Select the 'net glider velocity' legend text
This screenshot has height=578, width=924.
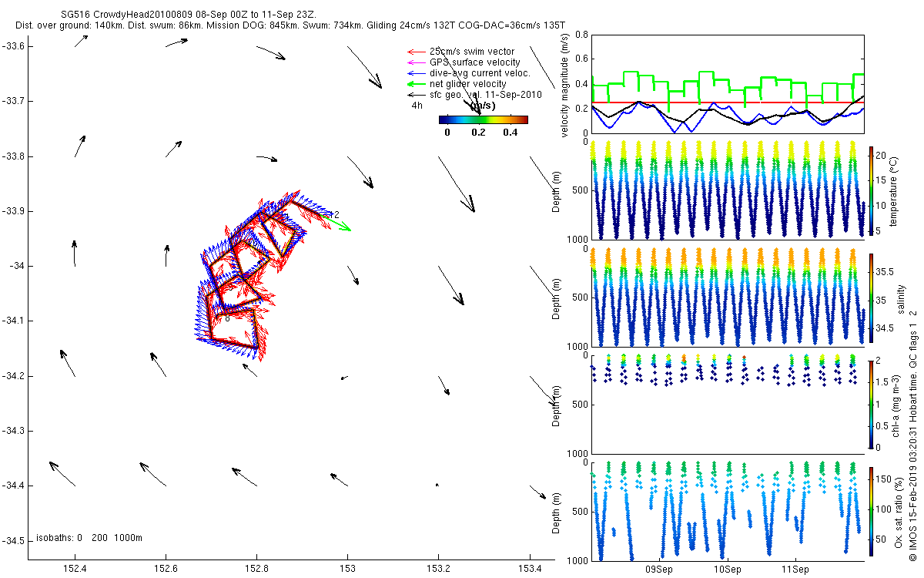click(x=467, y=84)
